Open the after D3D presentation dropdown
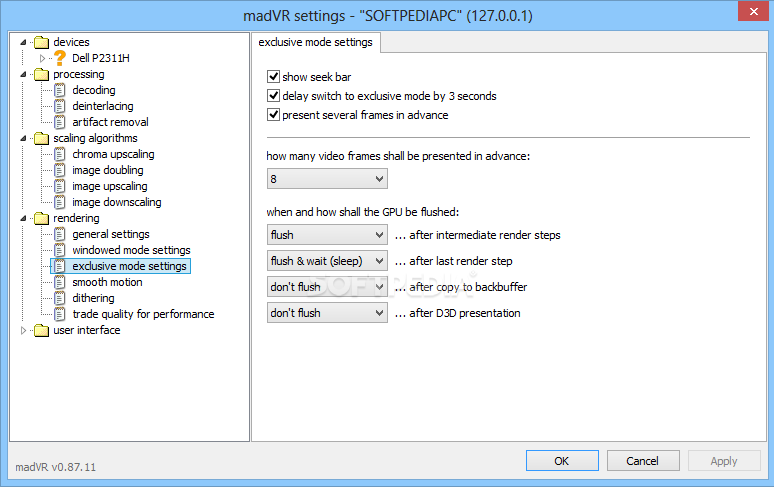Viewport: 774px width, 487px height. point(327,313)
